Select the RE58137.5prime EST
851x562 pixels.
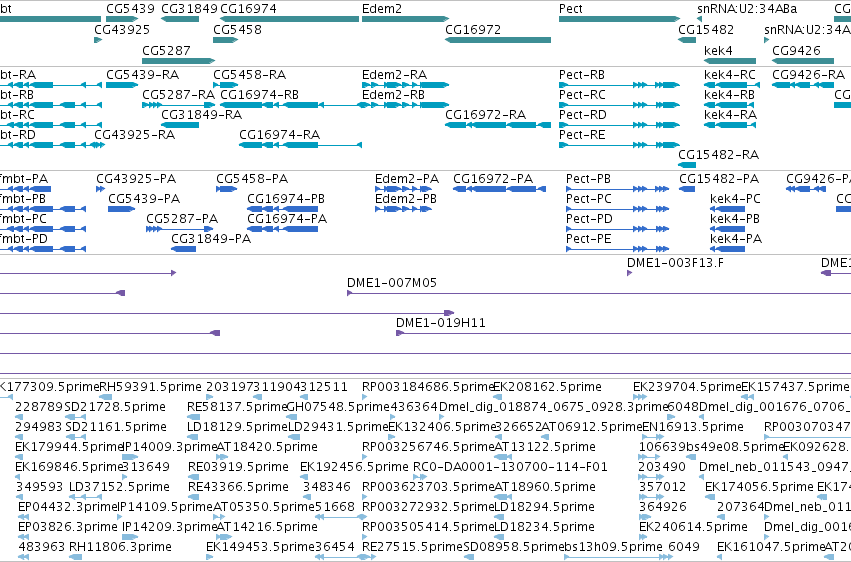193,417
